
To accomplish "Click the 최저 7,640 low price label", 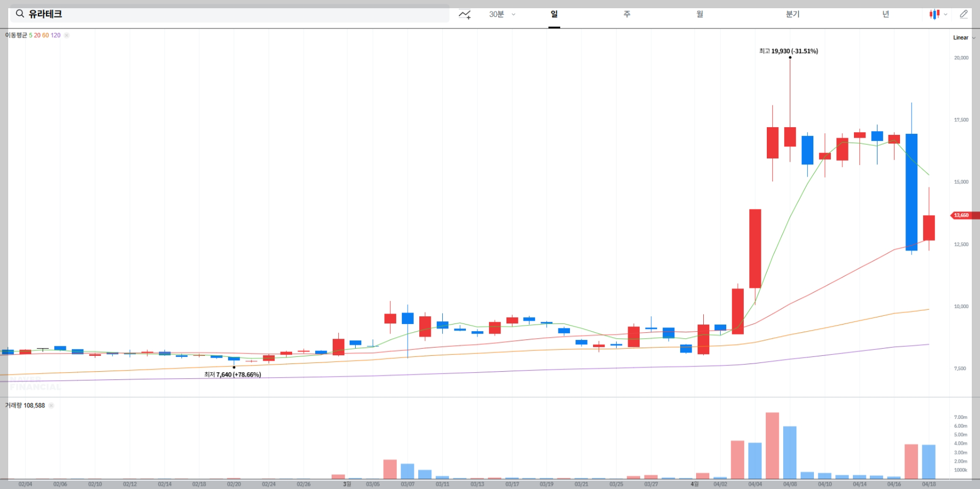I will (x=232, y=375).
